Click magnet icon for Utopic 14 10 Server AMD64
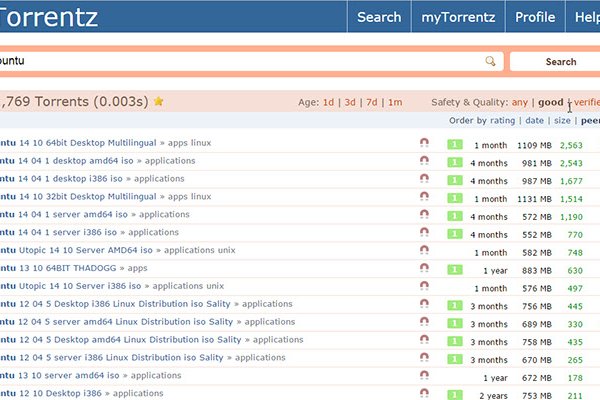 tap(424, 252)
